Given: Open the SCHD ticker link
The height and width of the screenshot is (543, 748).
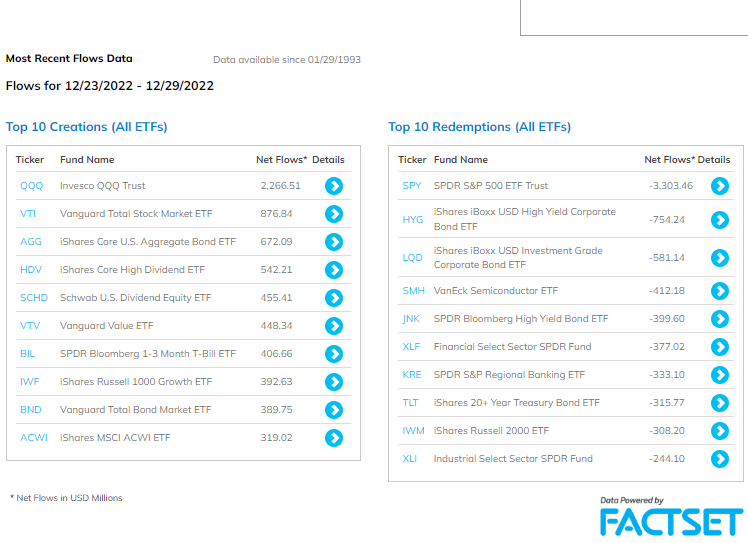Looking at the screenshot, I should coord(34,298).
